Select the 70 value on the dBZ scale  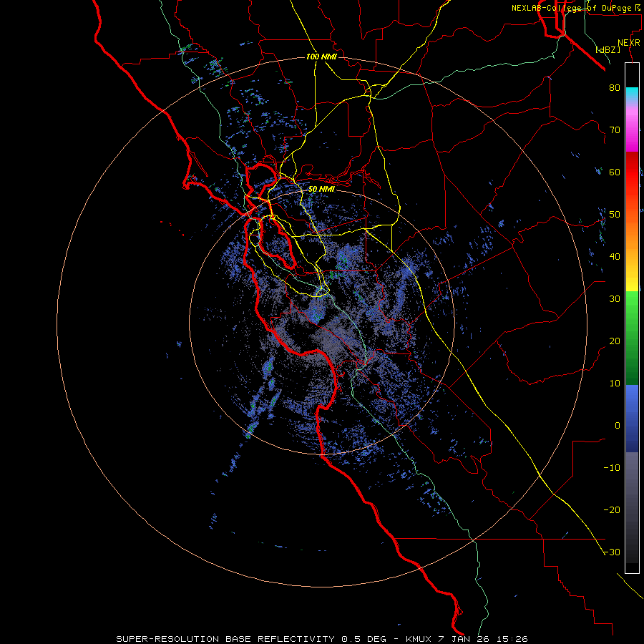click(x=615, y=130)
